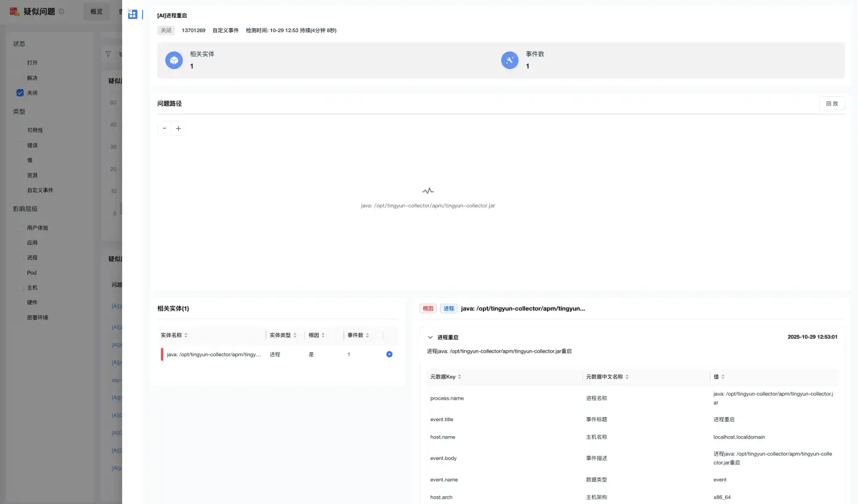
Task: Collapse the 进程重启 event section
Action: tap(430, 337)
